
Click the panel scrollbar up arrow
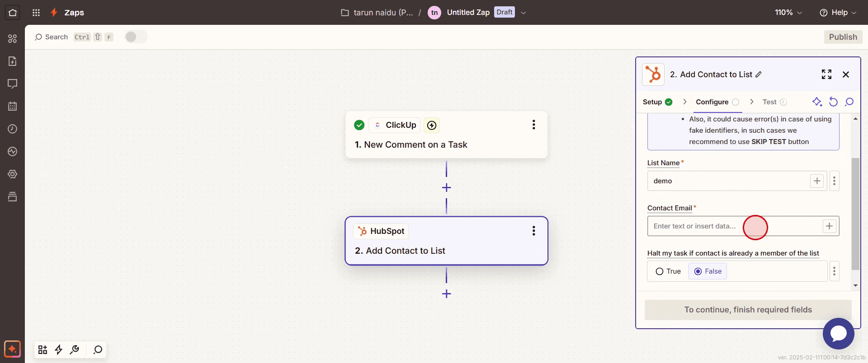[x=855, y=119]
